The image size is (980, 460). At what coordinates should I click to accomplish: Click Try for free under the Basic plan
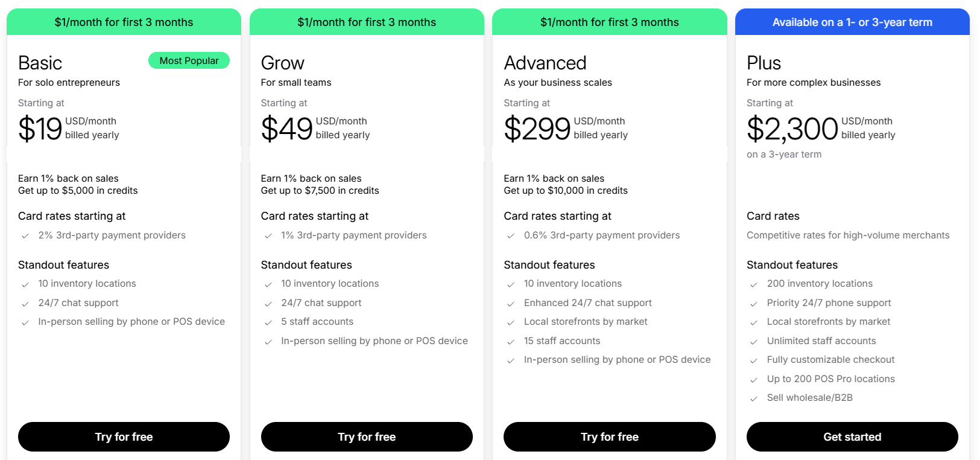(124, 436)
